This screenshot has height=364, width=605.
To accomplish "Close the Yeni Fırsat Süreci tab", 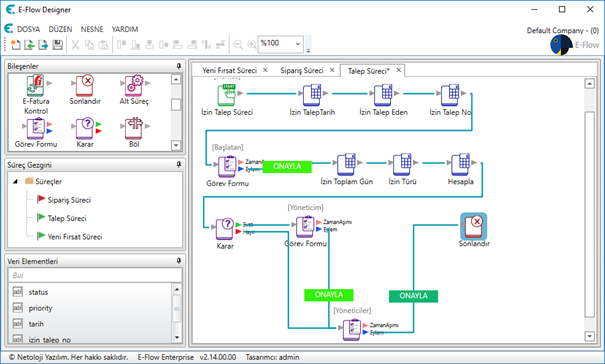I will click(265, 70).
